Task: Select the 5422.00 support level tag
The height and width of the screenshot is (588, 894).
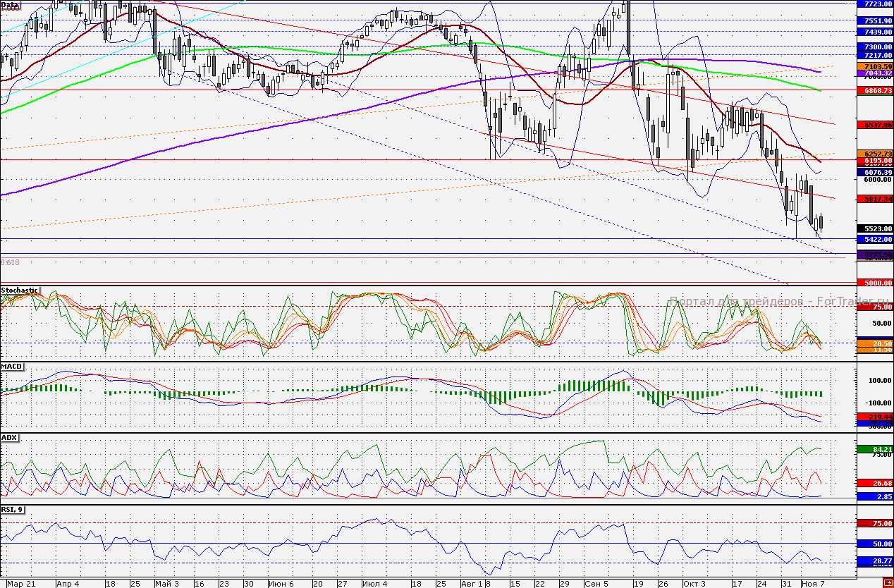Action: click(874, 240)
